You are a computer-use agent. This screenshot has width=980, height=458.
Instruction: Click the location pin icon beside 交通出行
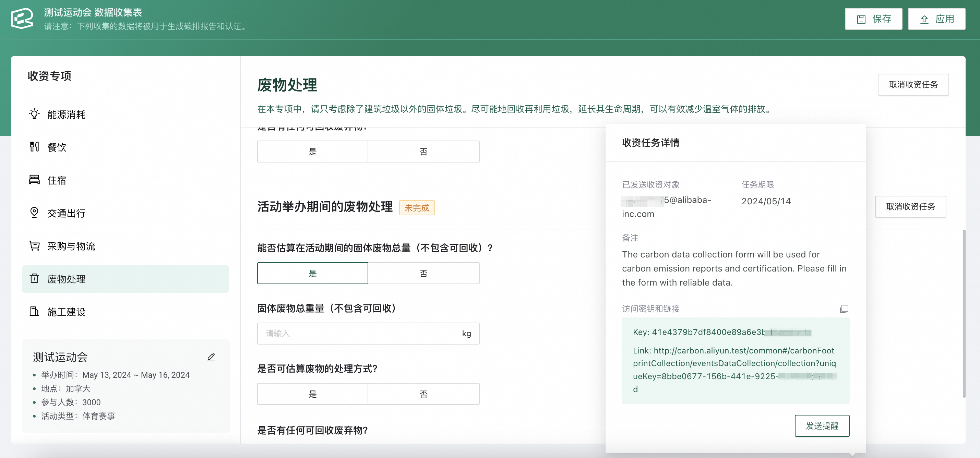[34, 212]
